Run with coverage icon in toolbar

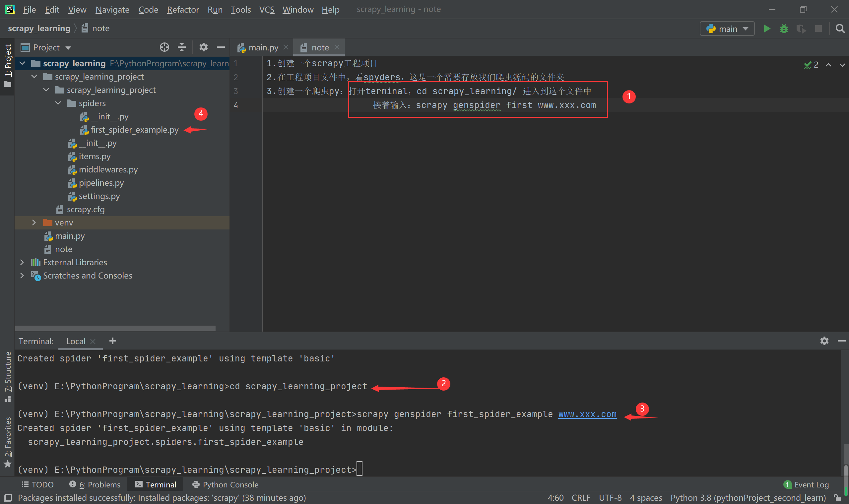[x=801, y=29]
